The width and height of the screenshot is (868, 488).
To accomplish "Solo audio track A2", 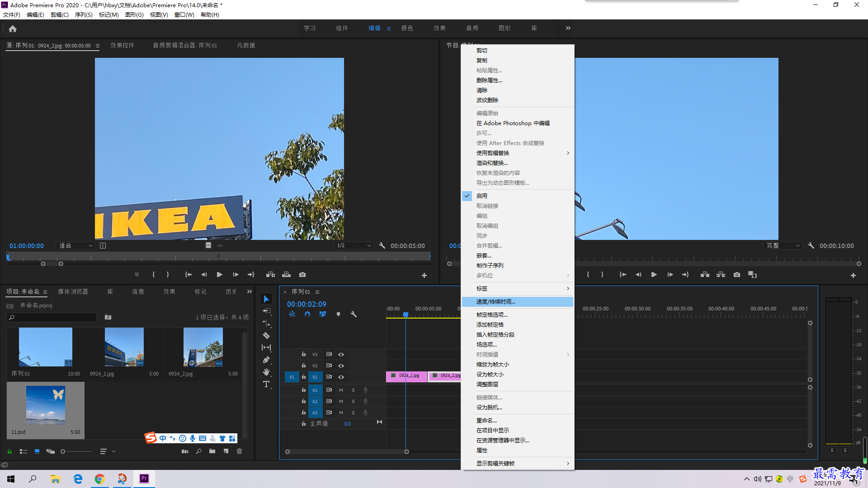I will tap(353, 401).
